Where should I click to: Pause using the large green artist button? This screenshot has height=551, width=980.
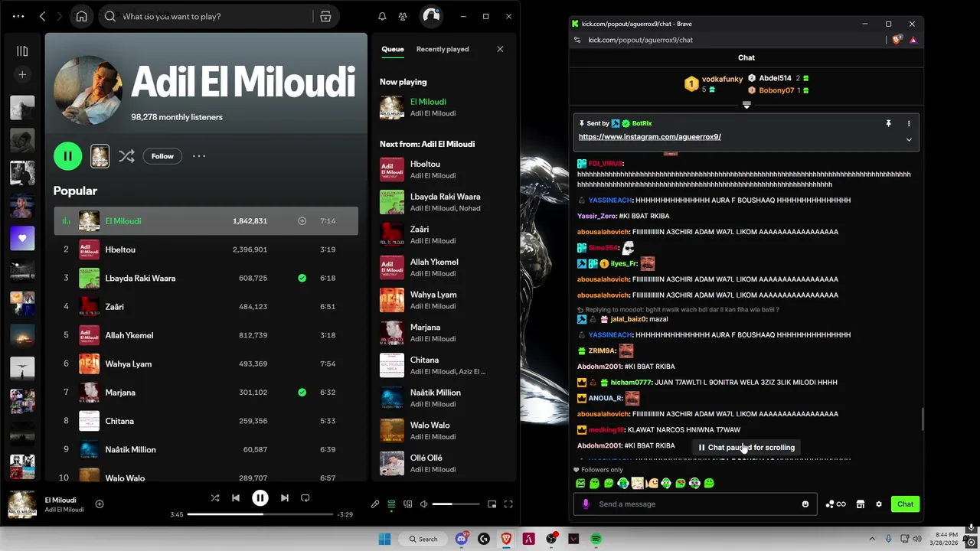coord(67,156)
